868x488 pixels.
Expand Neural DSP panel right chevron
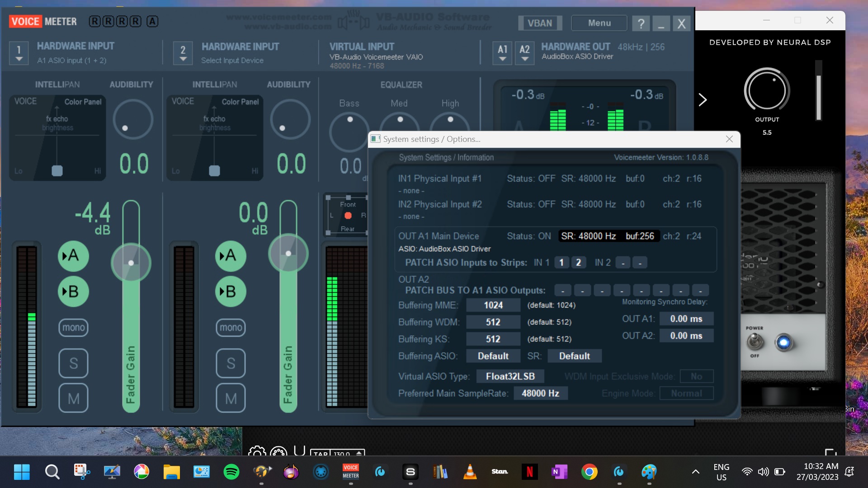tap(703, 100)
